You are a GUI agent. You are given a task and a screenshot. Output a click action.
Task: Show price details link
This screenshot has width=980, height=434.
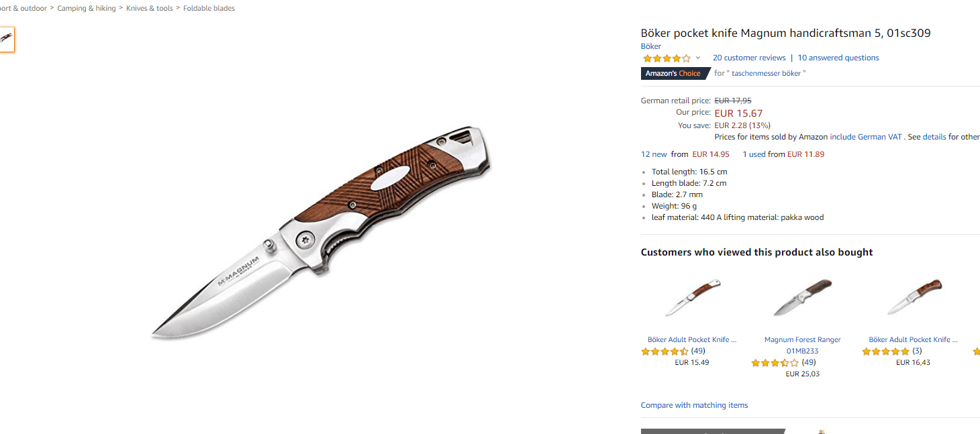tap(934, 137)
